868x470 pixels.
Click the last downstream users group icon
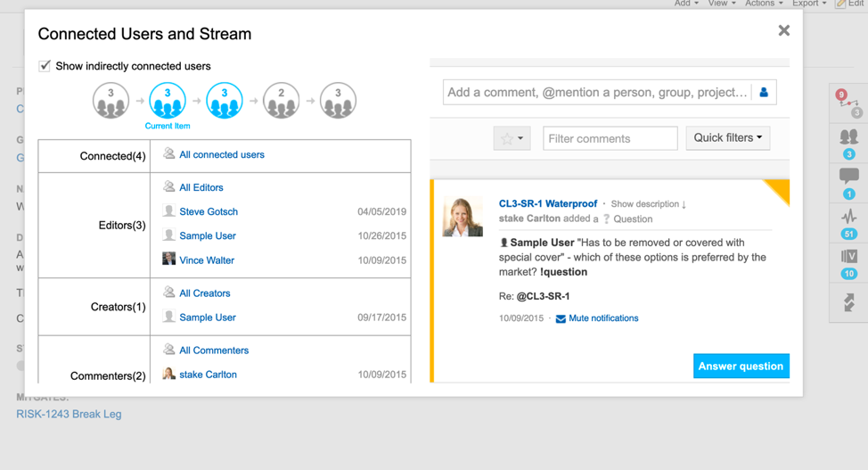pyautogui.click(x=338, y=101)
